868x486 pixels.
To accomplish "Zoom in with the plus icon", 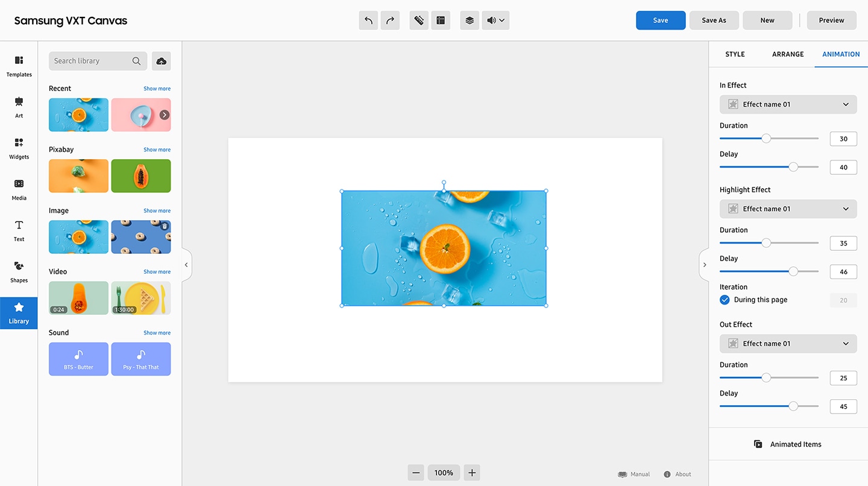I will click(472, 473).
